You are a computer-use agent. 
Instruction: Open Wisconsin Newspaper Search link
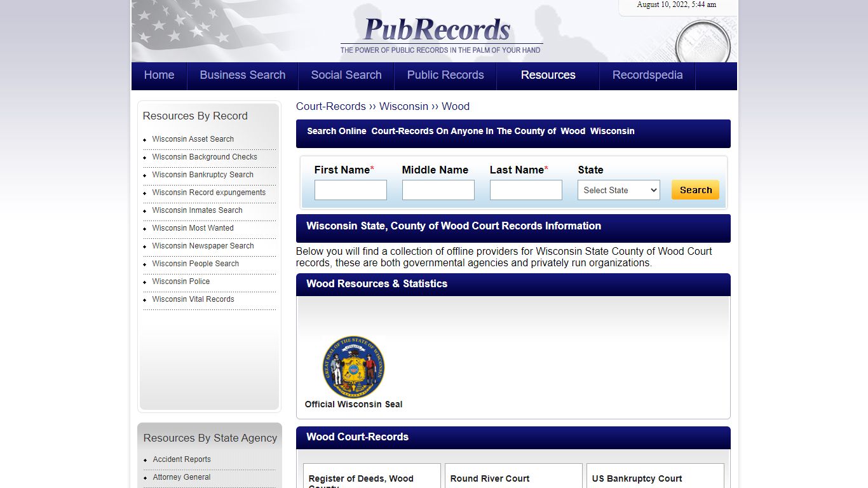(203, 246)
